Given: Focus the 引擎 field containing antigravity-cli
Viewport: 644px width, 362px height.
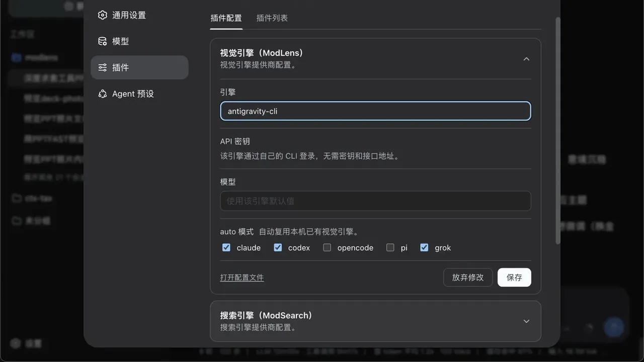Looking at the screenshot, I should point(375,111).
